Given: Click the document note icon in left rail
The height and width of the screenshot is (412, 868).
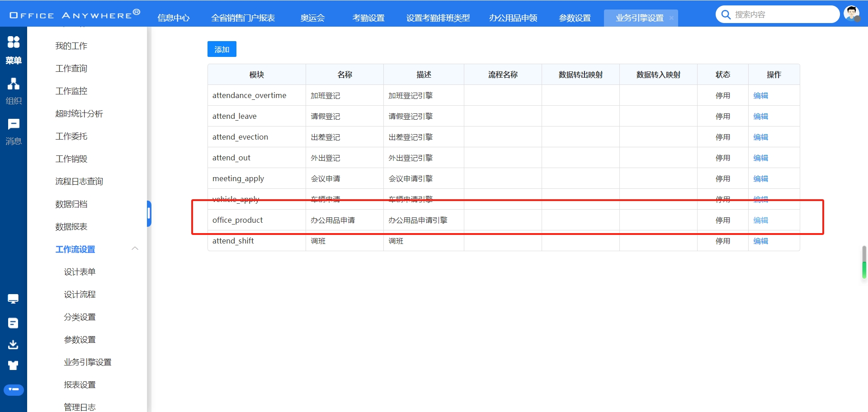Looking at the screenshot, I should pyautogui.click(x=13, y=323).
